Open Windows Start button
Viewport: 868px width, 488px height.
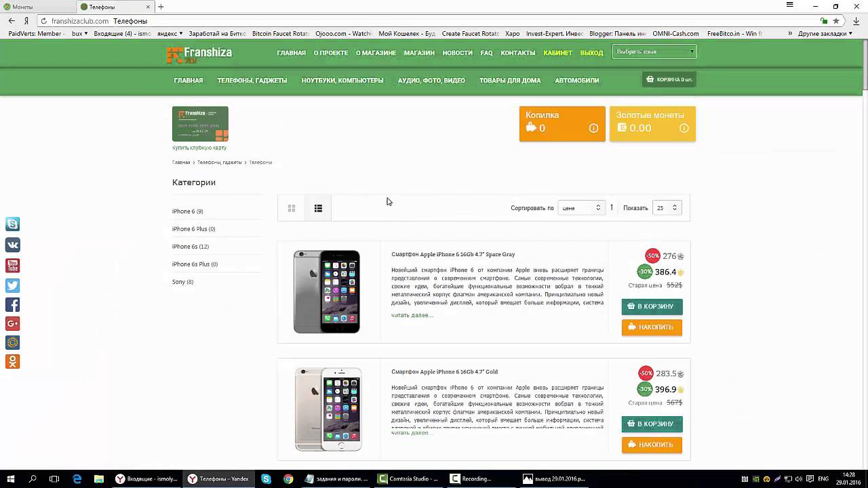11,479
